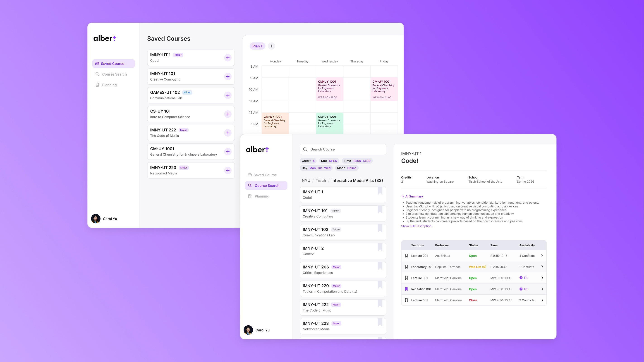Add IMNY-UT 1 Code! to plan
Image resolution: width=644 pixels, height=362 pixels.
227,58
